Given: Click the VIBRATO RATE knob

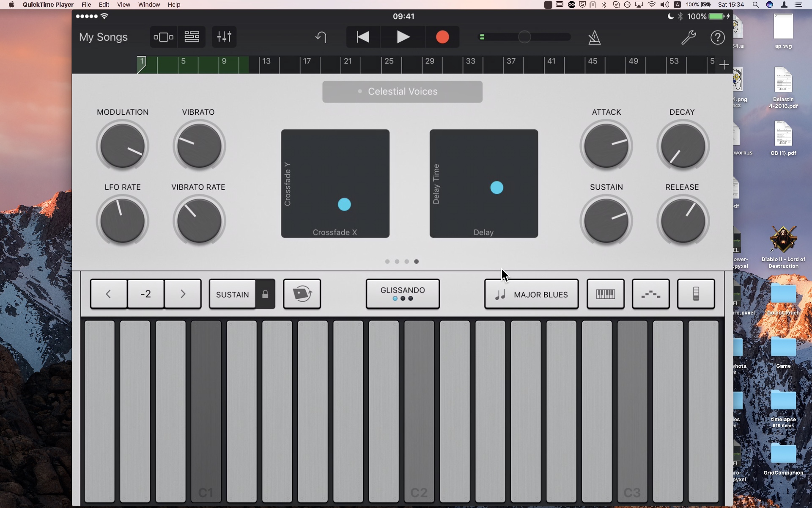Looking at the screenshot, I should (199, 221).
